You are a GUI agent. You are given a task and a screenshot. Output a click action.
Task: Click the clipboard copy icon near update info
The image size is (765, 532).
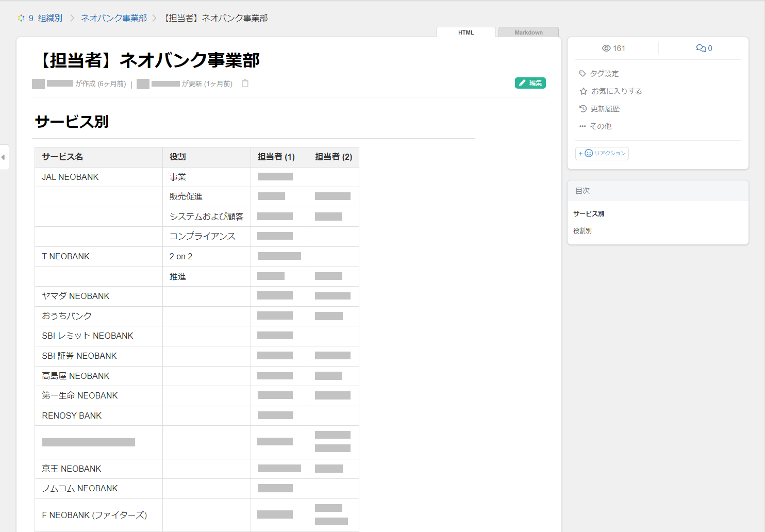point(245,83)
